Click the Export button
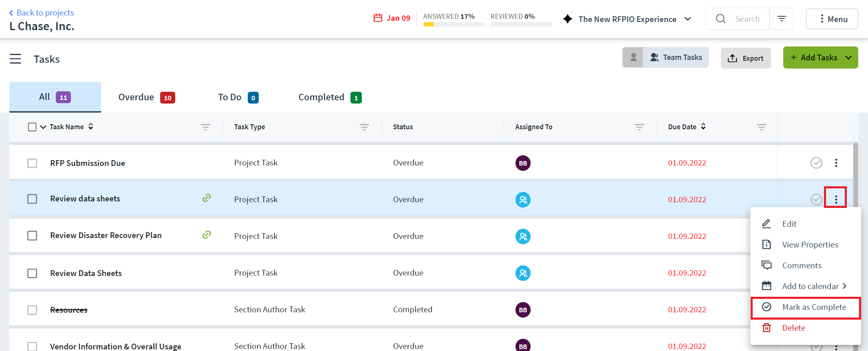This screenshot has height=351, width=868. [746, 58]
